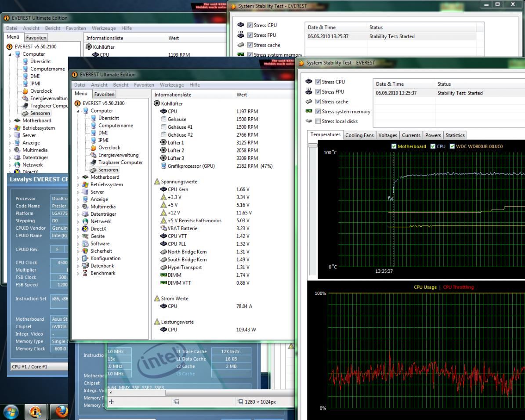Toggle WDC WD800JB-00JJC0 graph checkbox
The image size is (525, 420).
pos(452,146)
